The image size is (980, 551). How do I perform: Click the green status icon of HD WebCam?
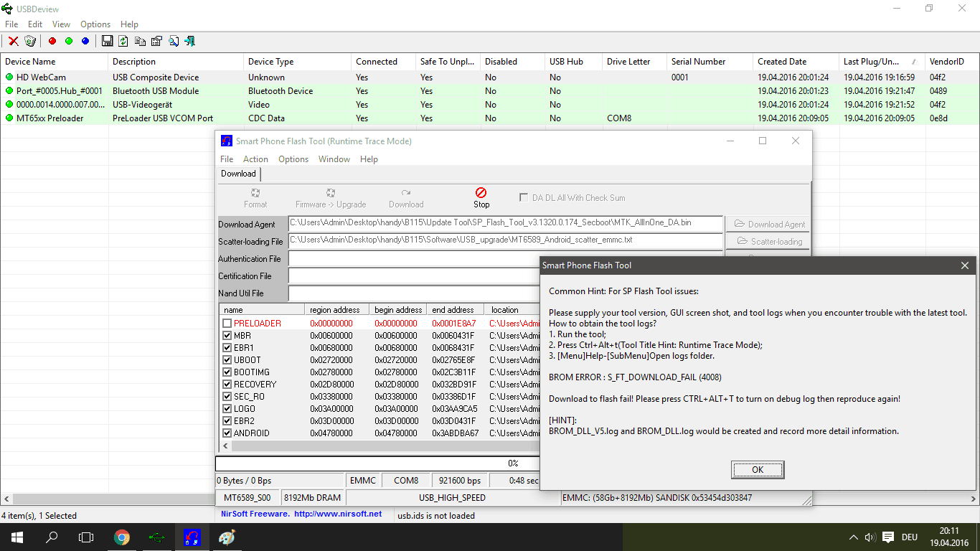coord(9,77)
